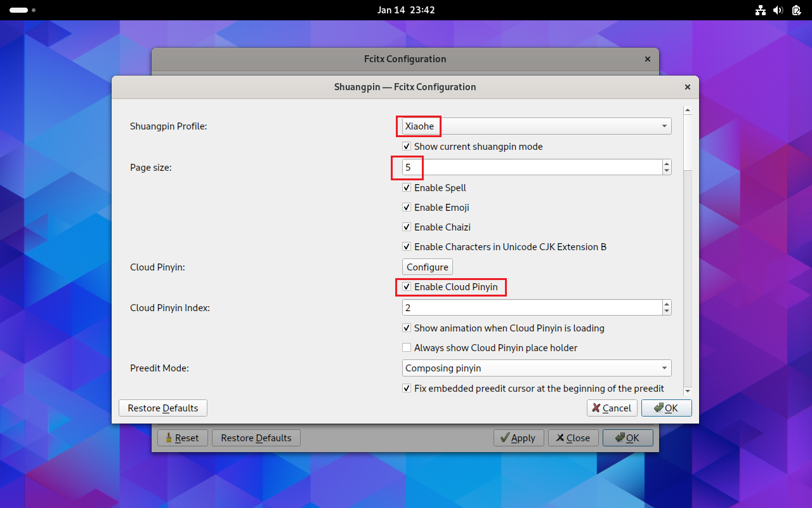This screenshot has height=508, width=812.
Task: Open the clock and calendar menu
Action: (x=406, y=10)
